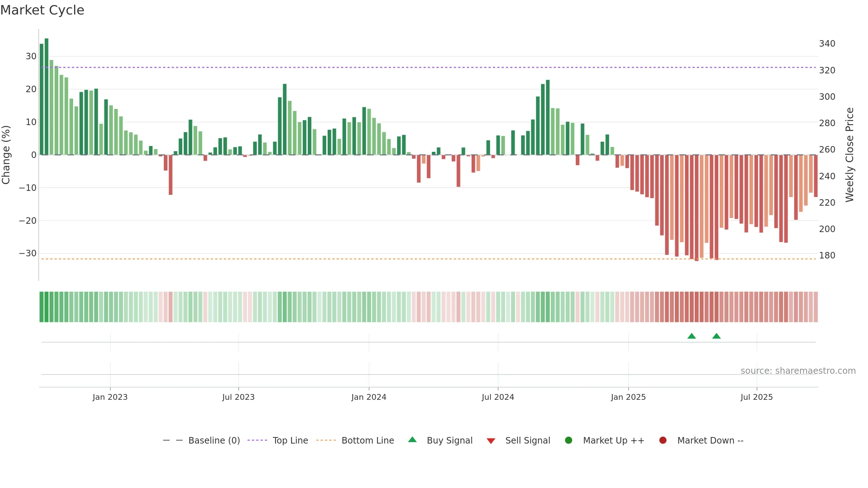Click the Jul 2025 axis label
Image resolution: width=868 pixels, height=488 pixels.
(x=757, y=397)
